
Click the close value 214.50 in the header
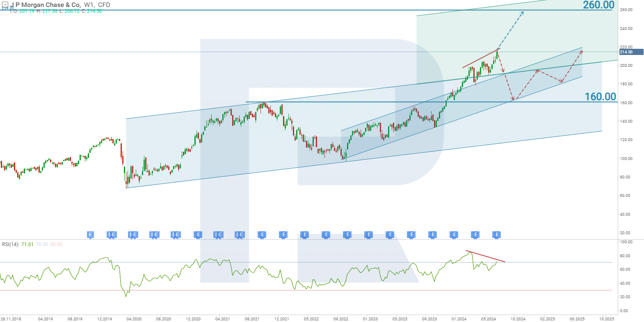(x=94, y=11)
